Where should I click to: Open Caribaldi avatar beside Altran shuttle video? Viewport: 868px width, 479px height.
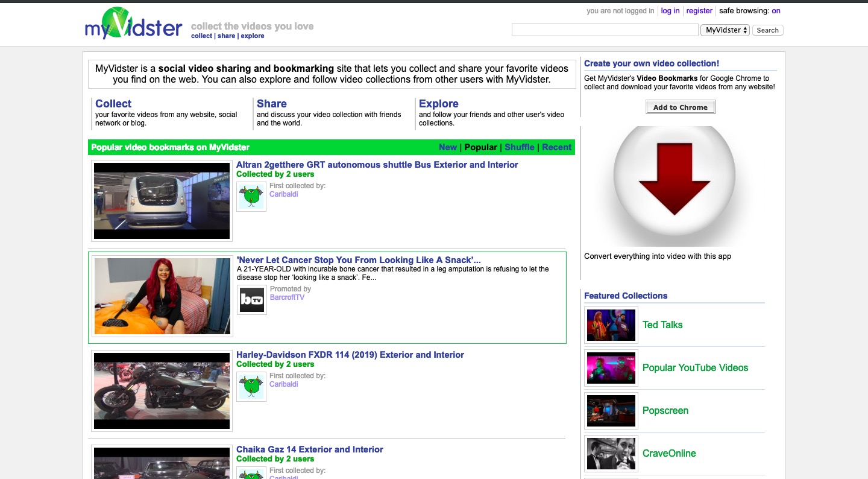[251, 196]
